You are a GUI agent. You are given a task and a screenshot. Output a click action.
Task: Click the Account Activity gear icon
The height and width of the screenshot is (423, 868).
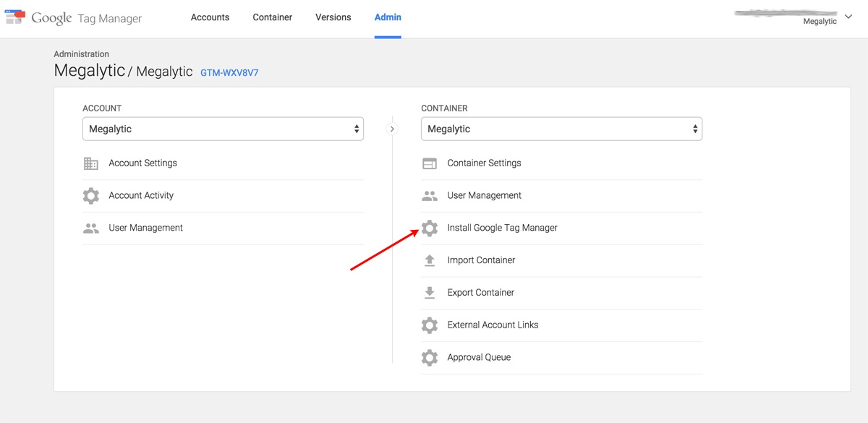(91, 196)
